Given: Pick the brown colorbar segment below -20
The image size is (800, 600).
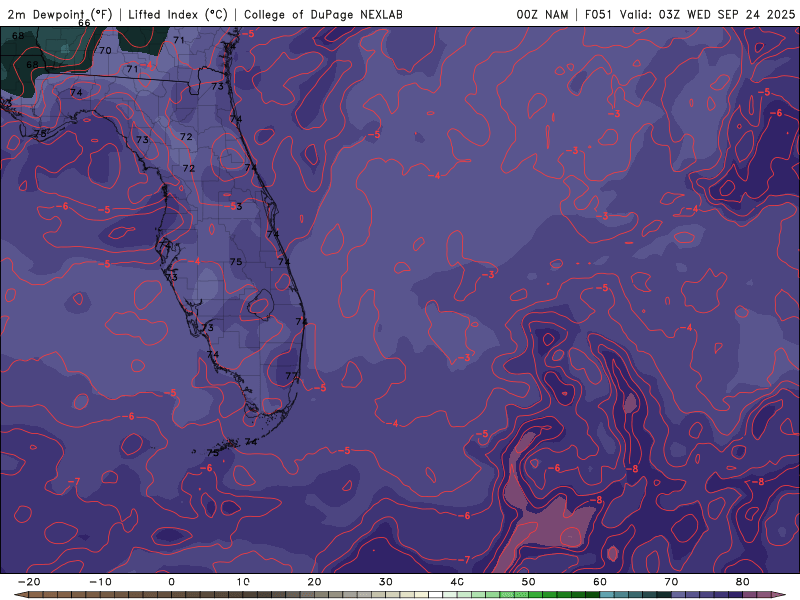Looking at the screenshot, I should (36, 595).
